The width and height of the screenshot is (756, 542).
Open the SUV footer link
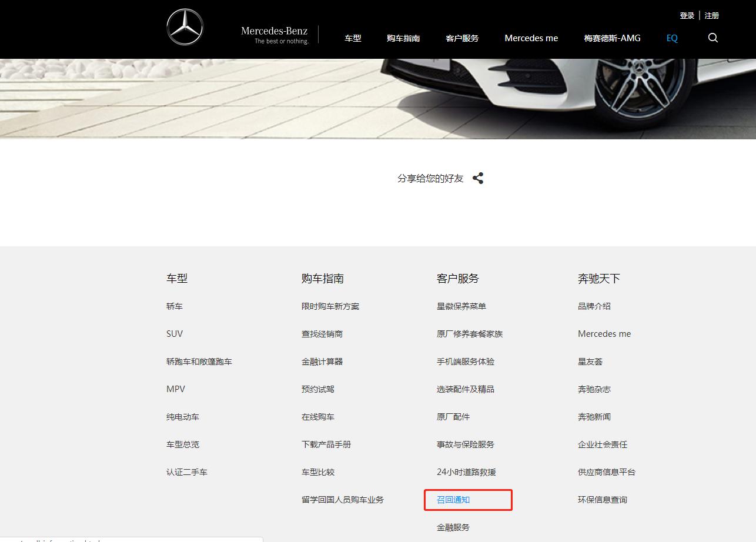(x=175, y=334)
